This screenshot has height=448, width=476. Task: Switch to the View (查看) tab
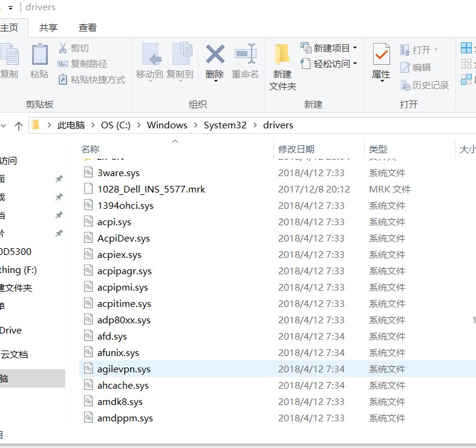point(88,28)
